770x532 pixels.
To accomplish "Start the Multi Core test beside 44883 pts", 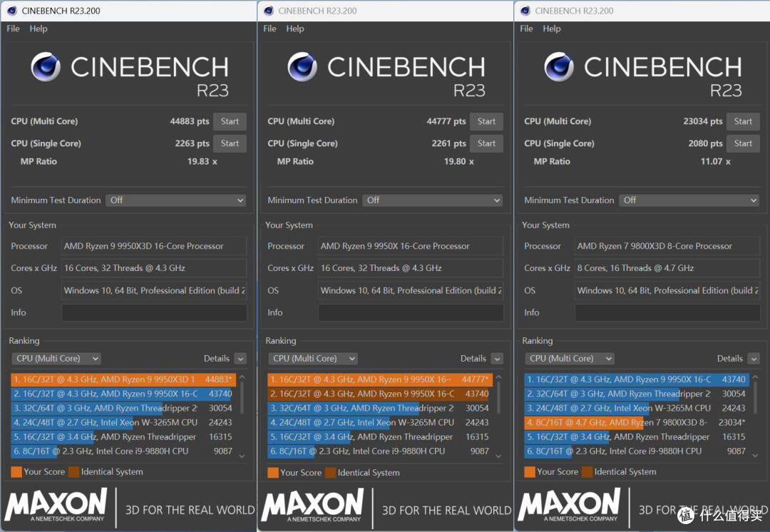I will pyautogui.click(x=230, y=121).
